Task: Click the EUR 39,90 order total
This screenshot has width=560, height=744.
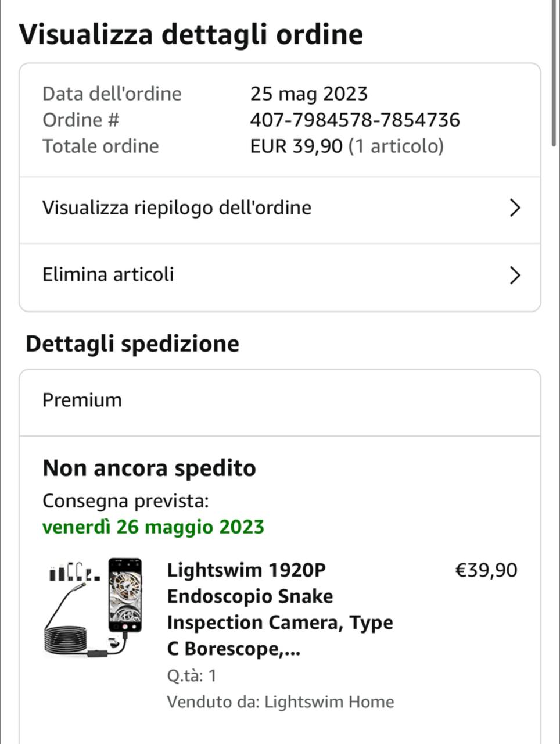Action: click(296, 146)
